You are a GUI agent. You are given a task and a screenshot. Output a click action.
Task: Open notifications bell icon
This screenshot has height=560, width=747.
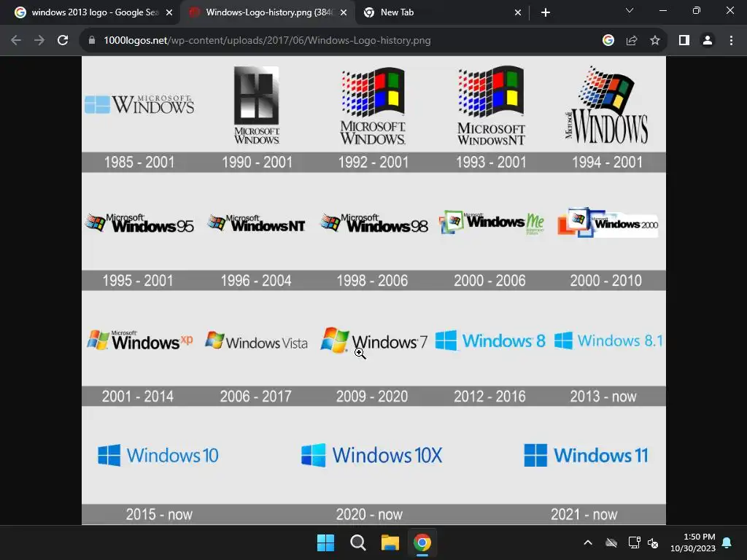point(727,542)
